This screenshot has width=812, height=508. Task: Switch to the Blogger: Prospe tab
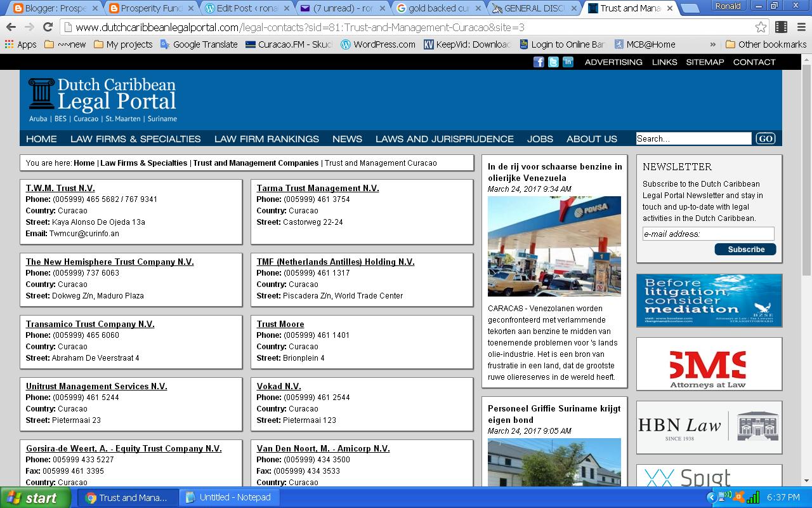[x=56, y=8]
